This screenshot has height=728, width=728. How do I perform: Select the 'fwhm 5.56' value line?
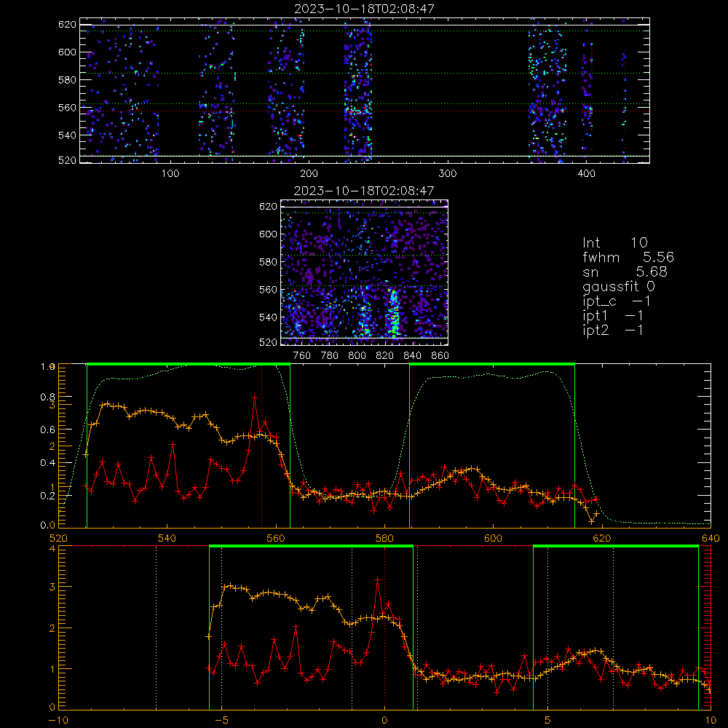click(628, 257)
